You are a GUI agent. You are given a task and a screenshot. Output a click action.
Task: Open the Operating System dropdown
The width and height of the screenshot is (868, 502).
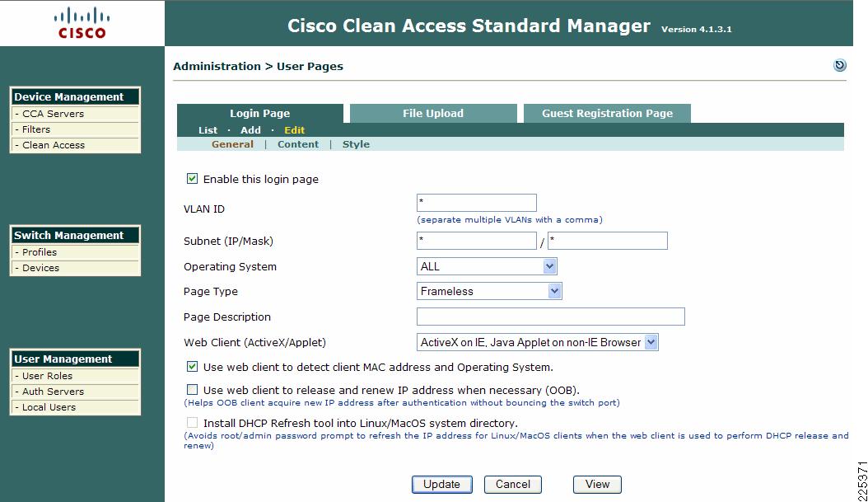coord(487,266)
